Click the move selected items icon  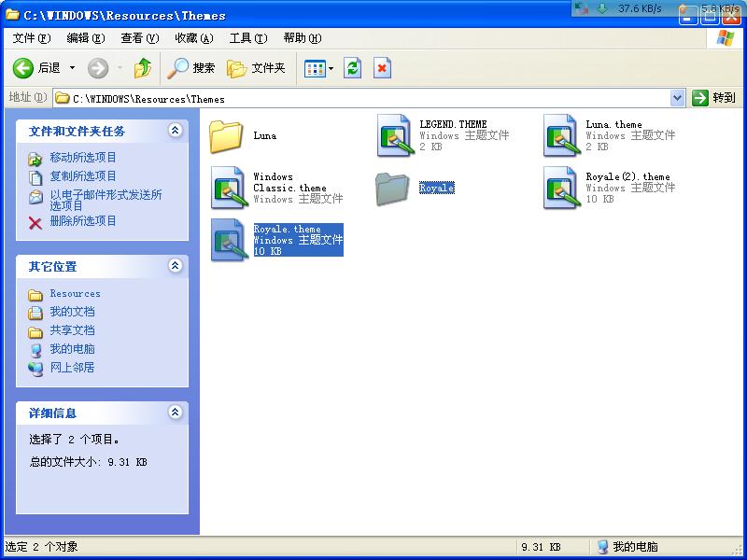pos(35,159)
